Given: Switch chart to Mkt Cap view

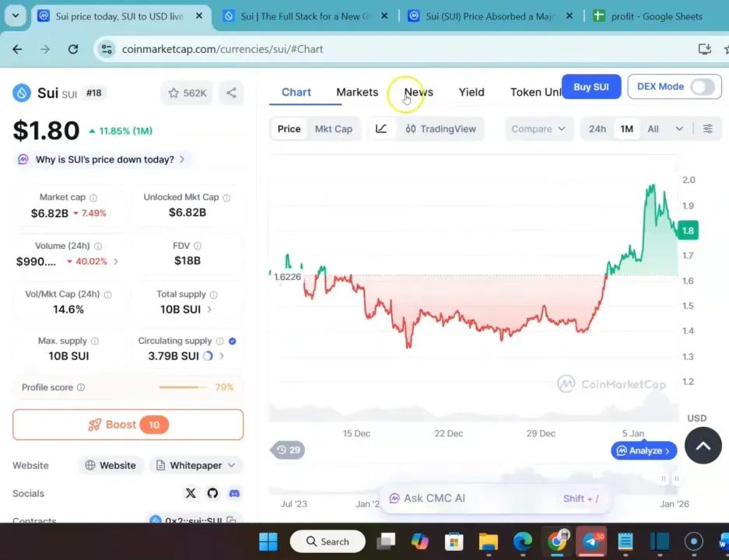Looking at the screenshot, I should pos(334,128).
